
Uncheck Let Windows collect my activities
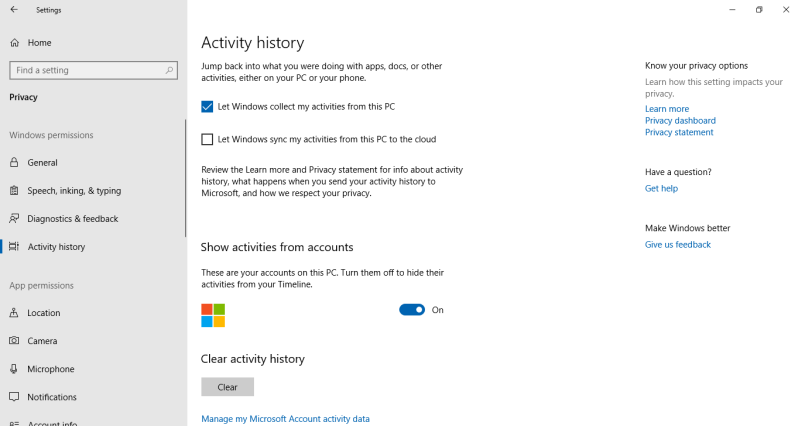[207, 107]
